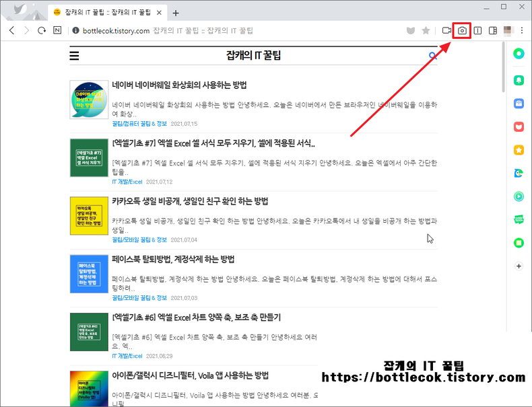View site information icon in address bar

[x=75, y=30]
